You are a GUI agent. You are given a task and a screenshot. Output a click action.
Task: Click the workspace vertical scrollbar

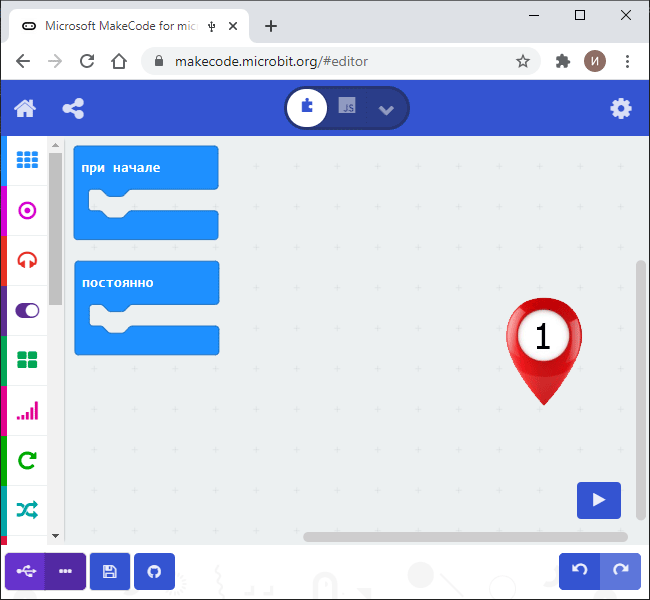pos(641,390)
